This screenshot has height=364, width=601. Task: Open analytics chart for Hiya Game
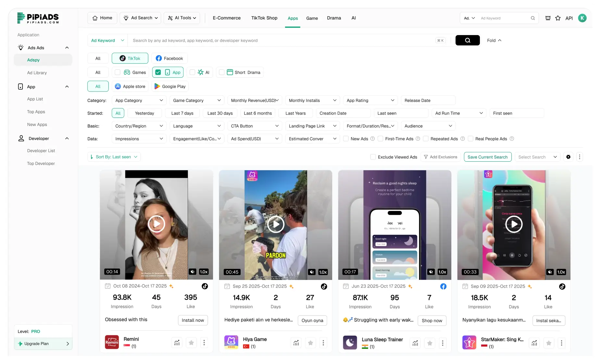click(x=296, y=343)
